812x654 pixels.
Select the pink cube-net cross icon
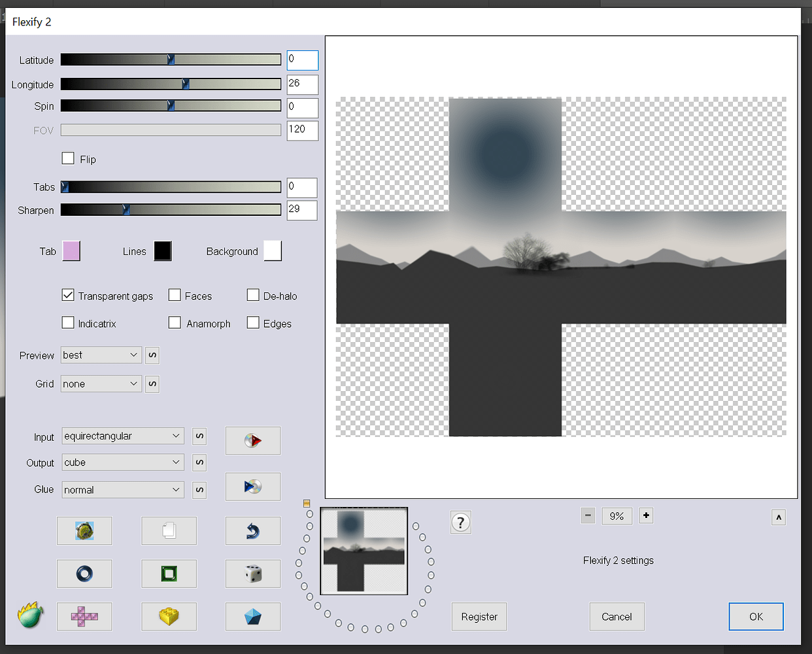(84, 616)
